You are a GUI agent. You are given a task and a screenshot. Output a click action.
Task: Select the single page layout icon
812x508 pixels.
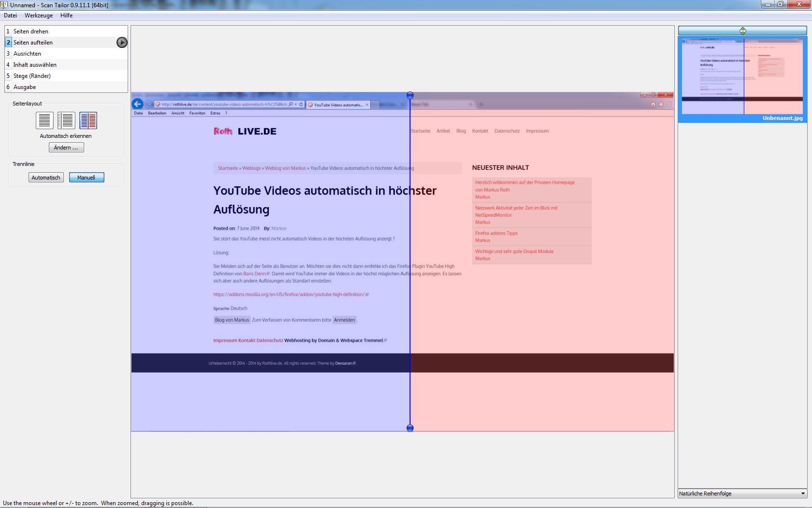[x=44, y=120]
